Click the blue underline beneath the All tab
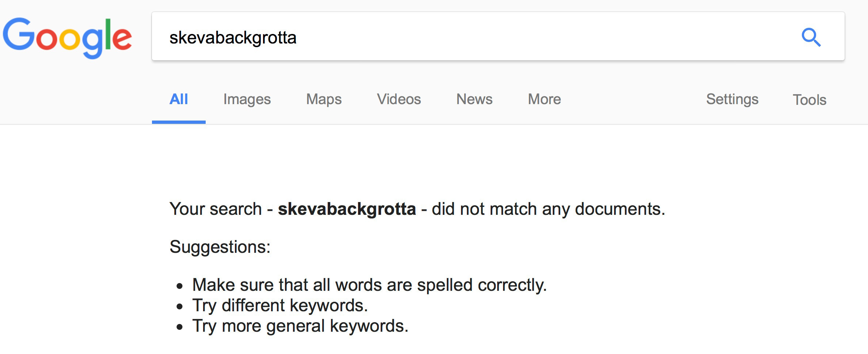Viewport: 868px width, 354px height. point(179,122)
